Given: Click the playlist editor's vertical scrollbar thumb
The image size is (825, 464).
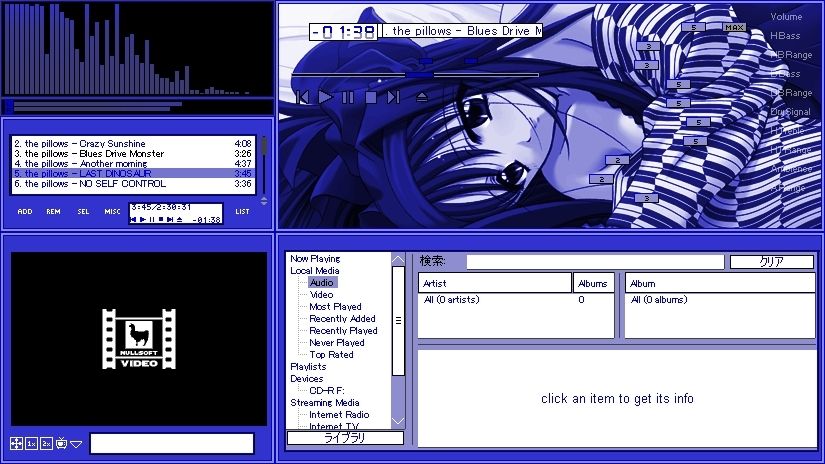Looking at the screenshot, I should [264, 146].
